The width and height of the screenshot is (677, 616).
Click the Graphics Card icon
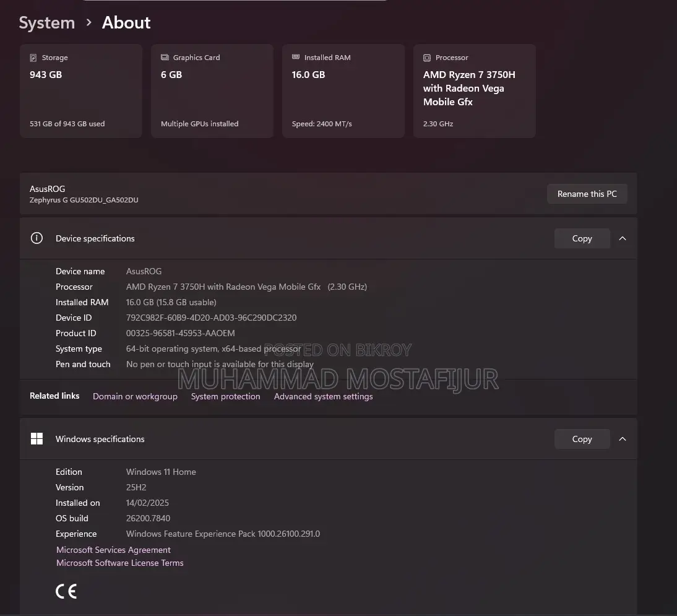pos(165,57)
